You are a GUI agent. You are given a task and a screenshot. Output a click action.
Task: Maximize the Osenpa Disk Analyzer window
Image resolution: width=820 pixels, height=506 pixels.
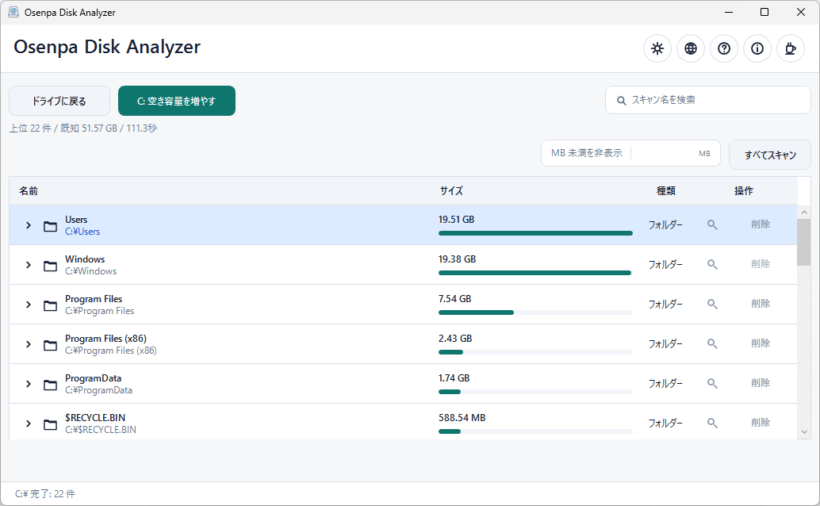765,12
